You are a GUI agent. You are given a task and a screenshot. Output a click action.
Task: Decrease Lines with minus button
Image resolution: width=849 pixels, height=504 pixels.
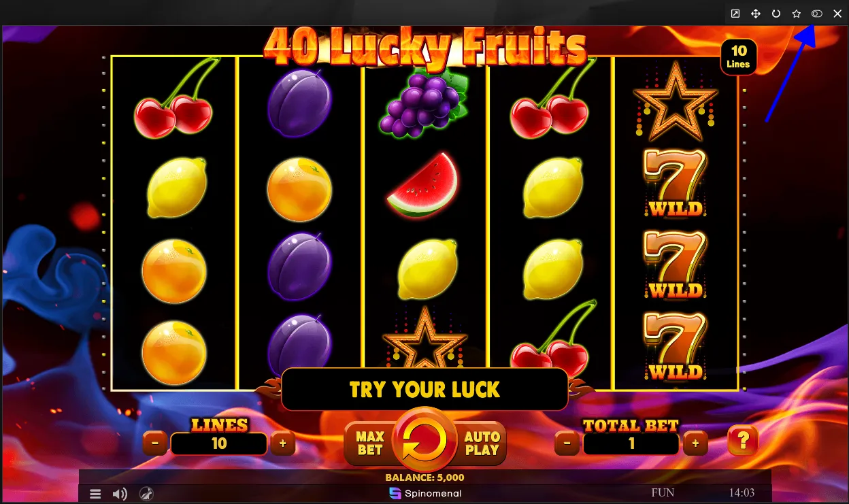pos(155,444)
